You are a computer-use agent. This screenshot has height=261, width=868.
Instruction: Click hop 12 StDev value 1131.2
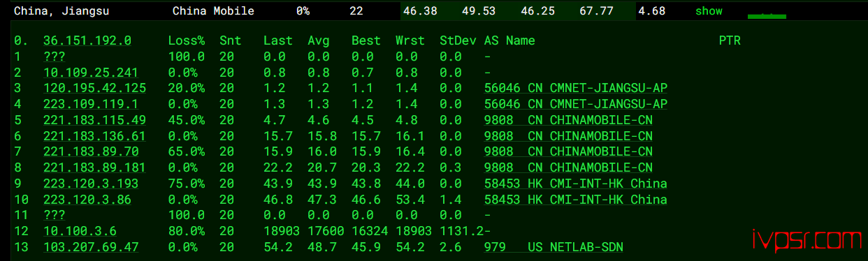(x=461, y=231)
